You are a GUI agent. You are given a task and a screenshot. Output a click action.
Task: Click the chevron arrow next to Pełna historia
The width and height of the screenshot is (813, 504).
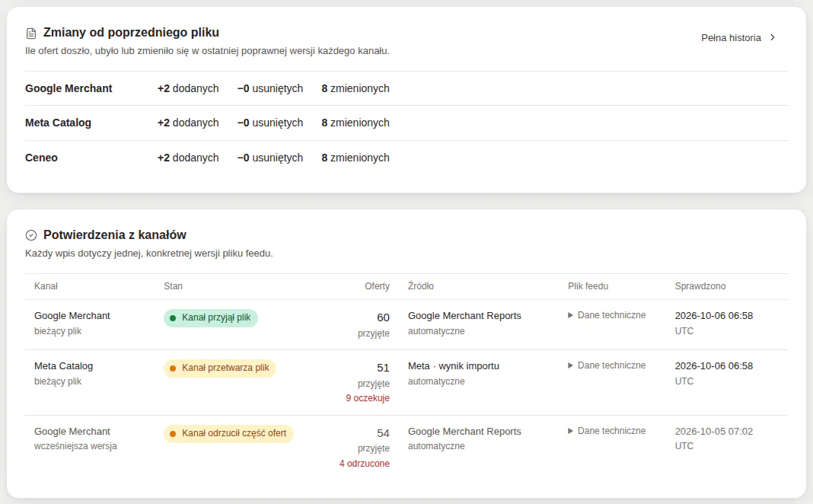click(x=773, y=37)
